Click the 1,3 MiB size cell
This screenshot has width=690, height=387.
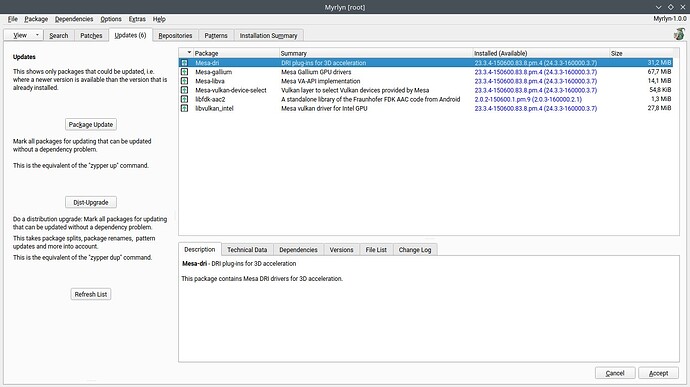click(x=661, y=99)
